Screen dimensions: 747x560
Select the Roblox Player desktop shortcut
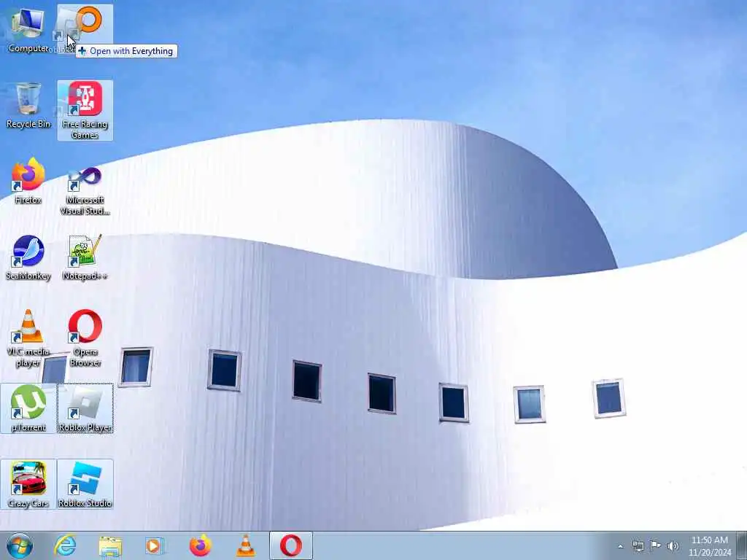click(x=85, y=408)
